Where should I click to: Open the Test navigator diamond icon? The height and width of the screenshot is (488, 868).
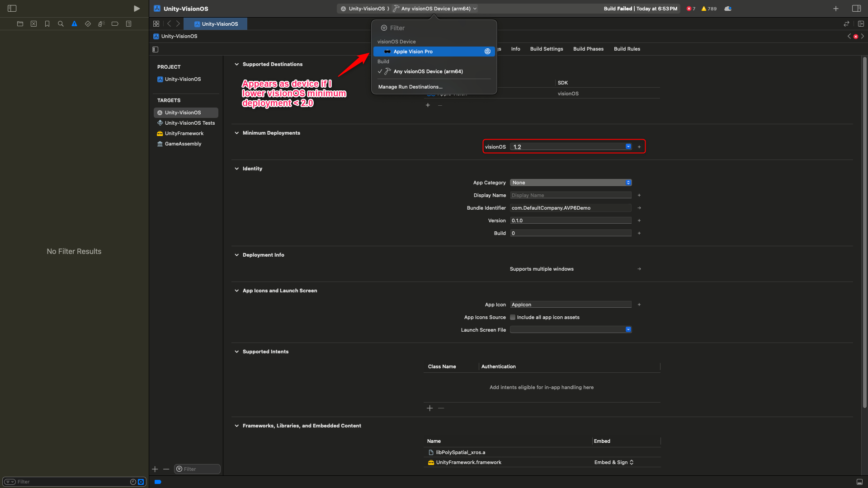tap(88, 24)
